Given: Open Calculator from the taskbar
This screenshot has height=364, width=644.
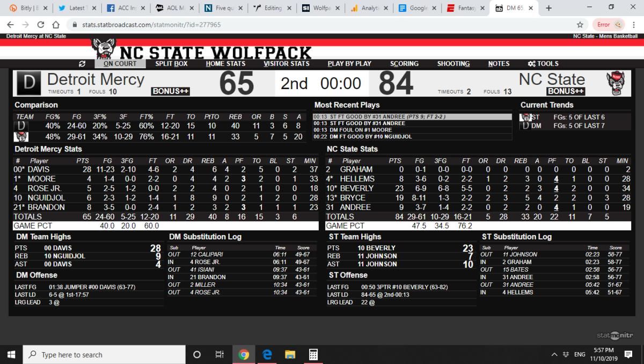Looking at the screenshot, I should (313, 354).
